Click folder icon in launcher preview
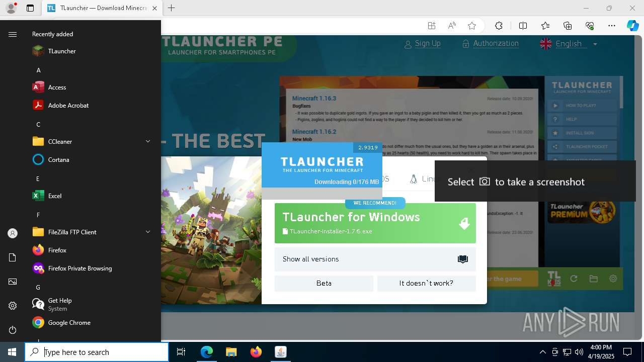644x362 pixels. [593, 279]
